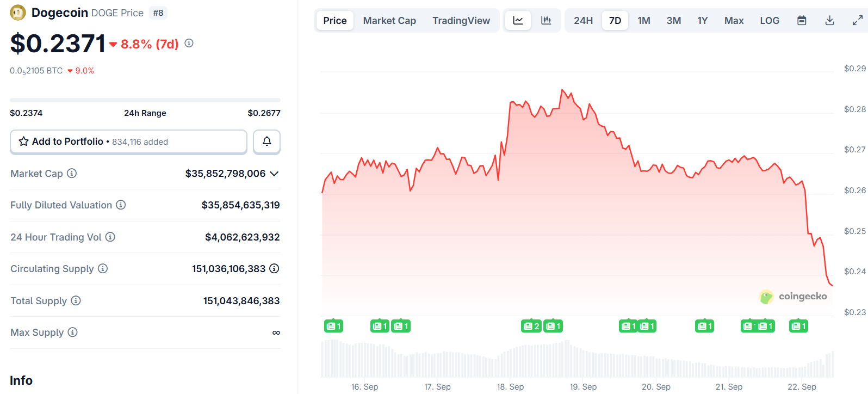
Task: Switch to the Market Cap chart tab
Action: pyautogui.click(x=389, y=21)
